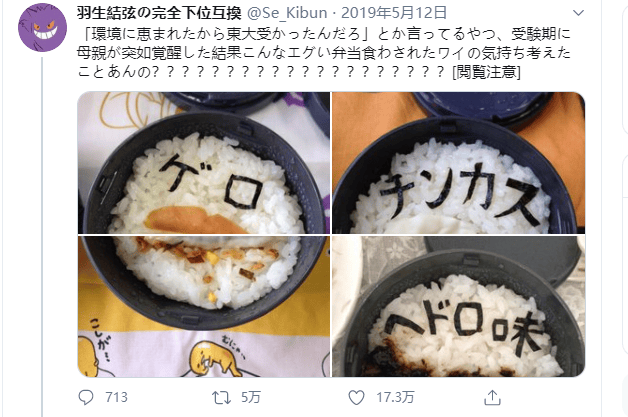Screen dimensions: 628x417
Task: Retweet this post using the arrows icon
Action: pyautogui.click(x=221, y=397)
